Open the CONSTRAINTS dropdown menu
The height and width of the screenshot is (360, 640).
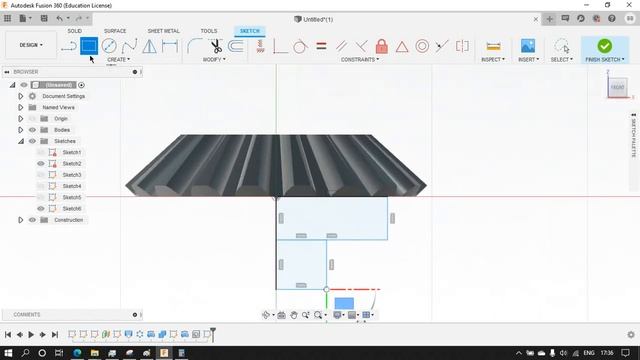360,60
